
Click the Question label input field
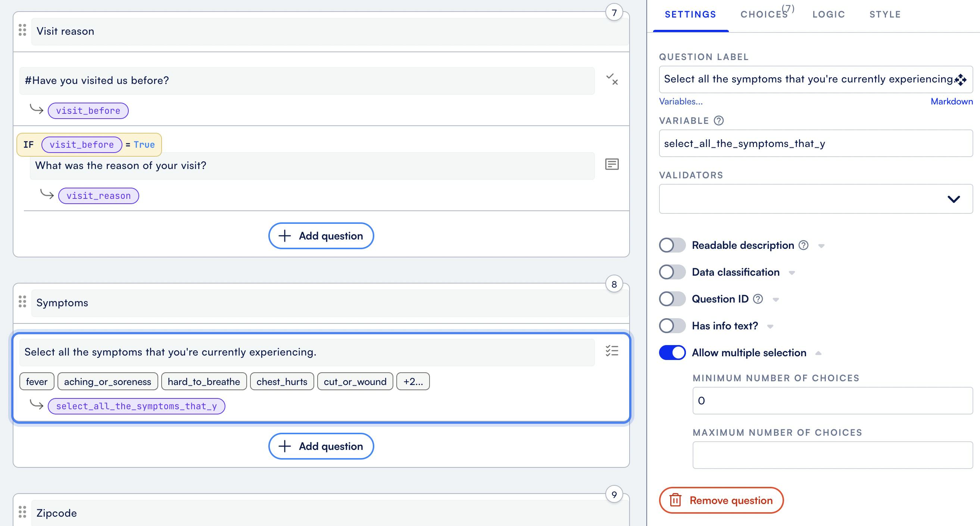(x=816, y=79)
